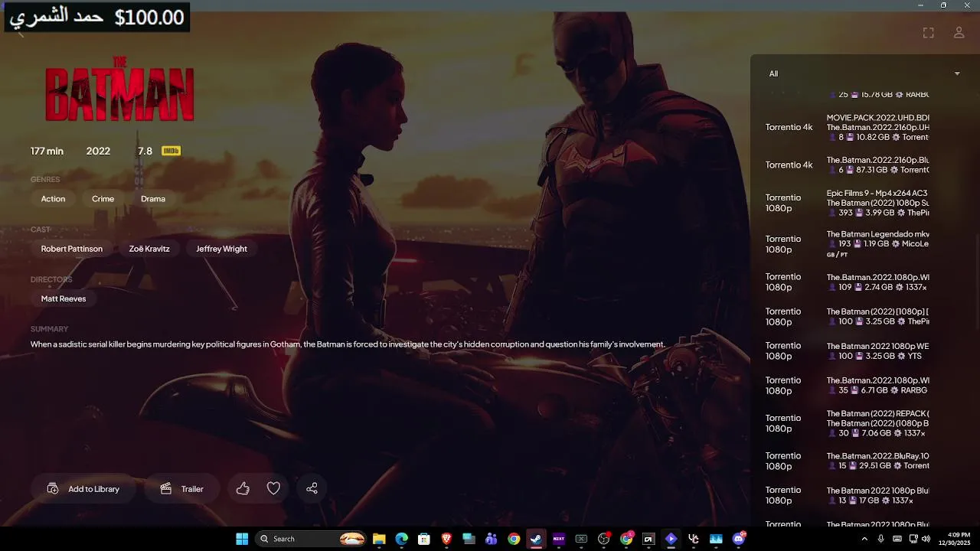The height and width of the screenshot is (551, 980).
Task: Open Microsoft Edge from taskbar
Action: [x=401, y=539]
